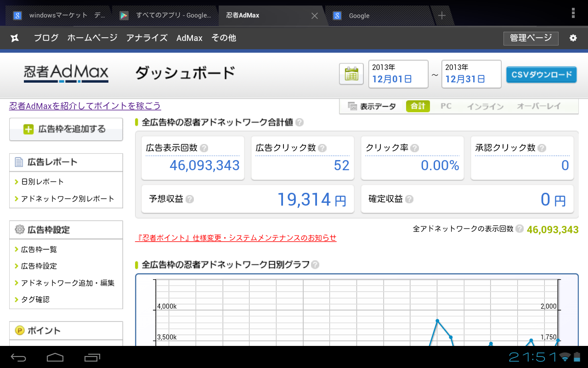588x368 pixels.
Task: Tap the Android back button
Action: 19,357
